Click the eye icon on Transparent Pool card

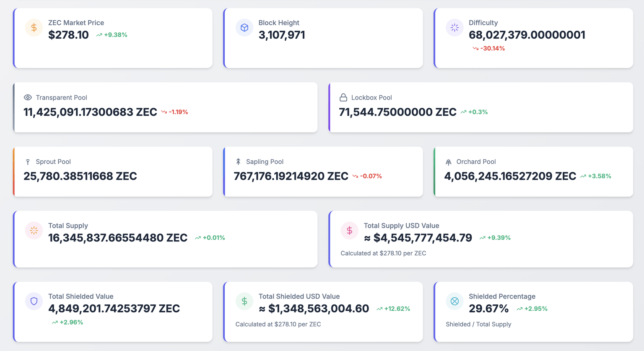(28, 97)
